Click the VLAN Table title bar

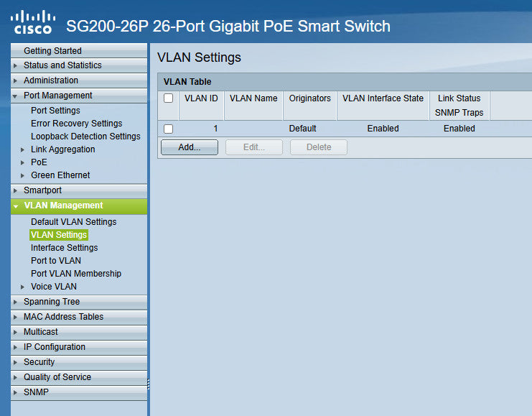click(345, 81)
